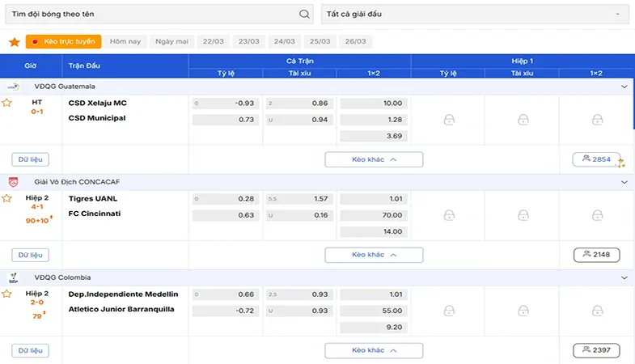
Task: Pick Atletico Junior Barranquilla handicap odds -0.72
Action: point(226,311)
